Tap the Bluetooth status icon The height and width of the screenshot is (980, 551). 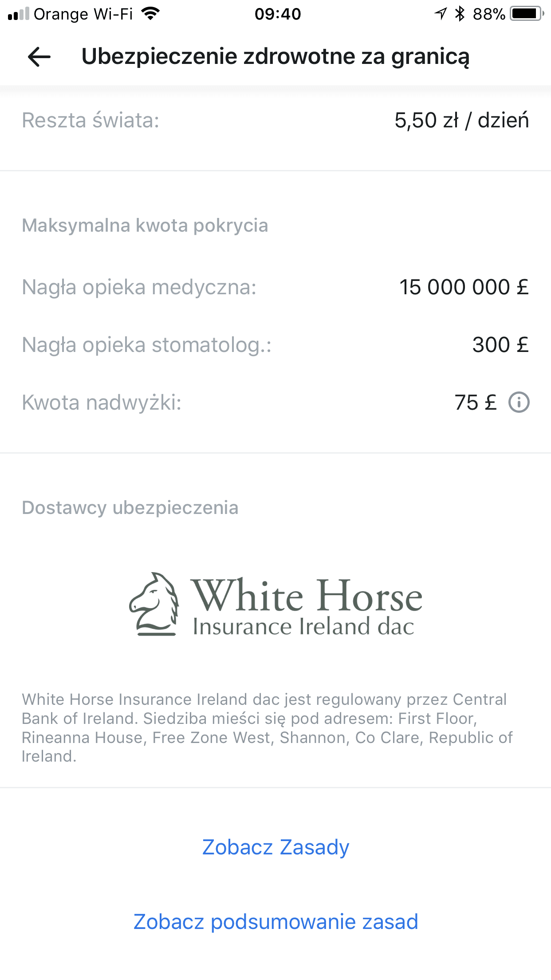click(x=460, y=14)
